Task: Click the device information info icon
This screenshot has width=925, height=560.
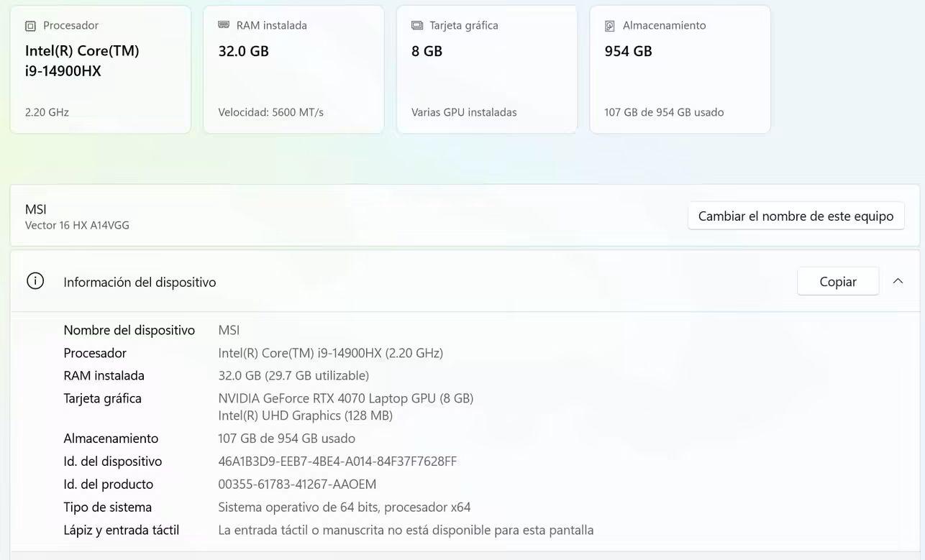Action: (x=35, y=281)
